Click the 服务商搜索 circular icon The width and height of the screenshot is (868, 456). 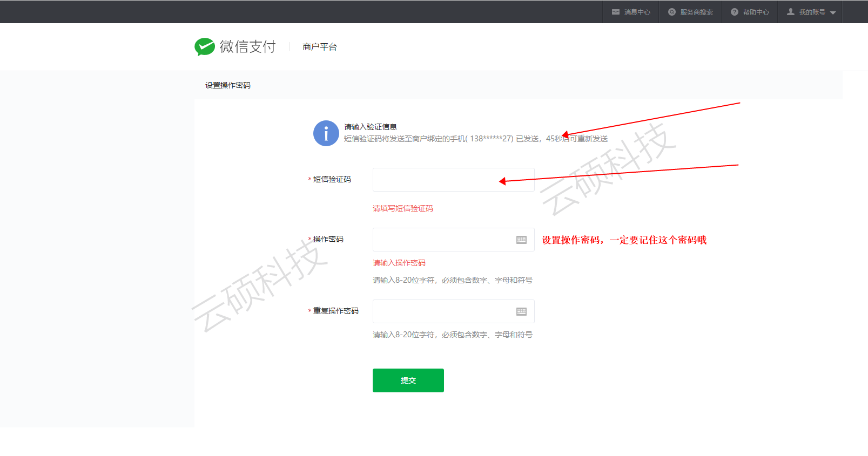pyautogui.click(x=672, y=12)
